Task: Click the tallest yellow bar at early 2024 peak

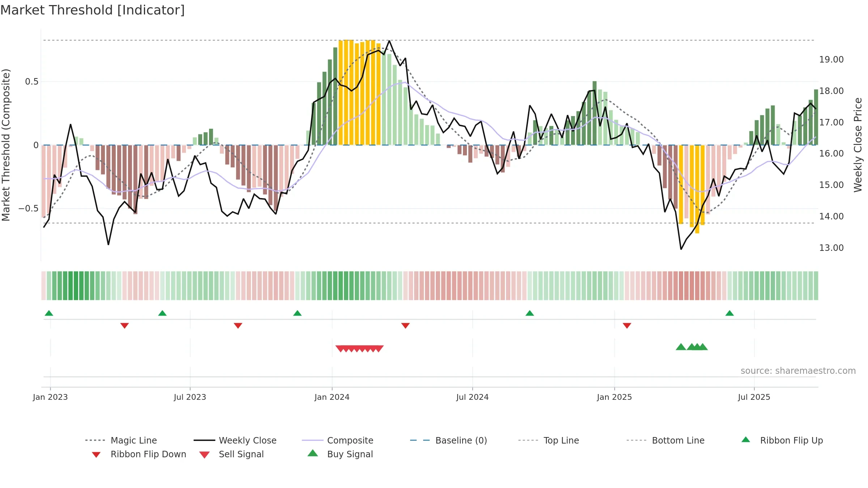Action: (x=346, y=93)
